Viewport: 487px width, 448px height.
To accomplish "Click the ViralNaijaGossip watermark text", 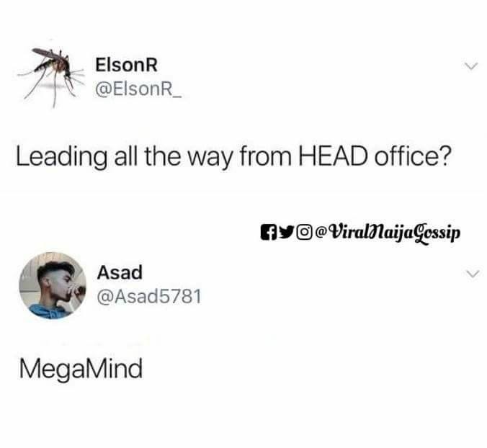I will 394,233.
